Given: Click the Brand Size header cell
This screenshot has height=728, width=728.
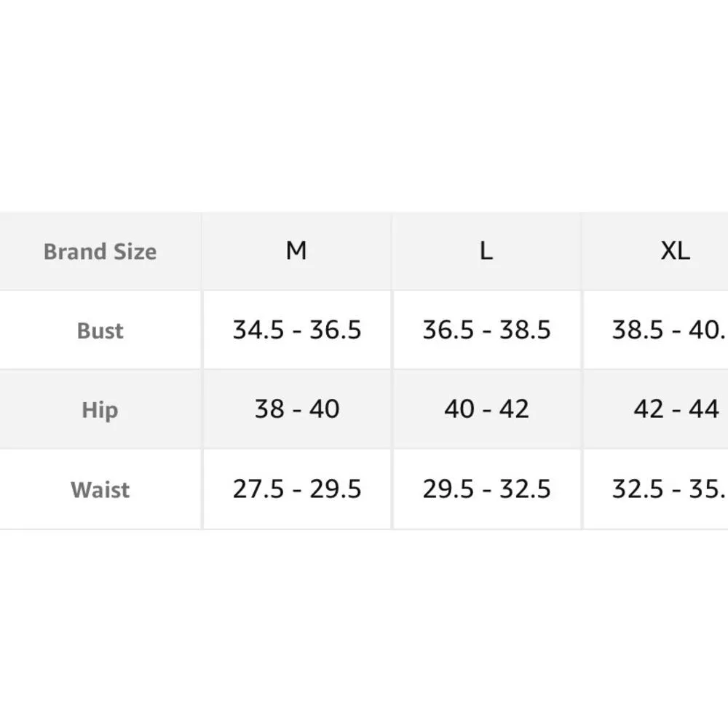Looking at the screenshot, I should (100, 252).
